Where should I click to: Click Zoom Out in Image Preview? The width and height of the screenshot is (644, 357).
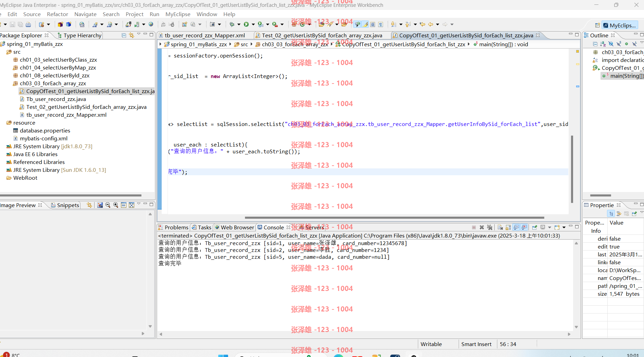[x=108, y=205]
